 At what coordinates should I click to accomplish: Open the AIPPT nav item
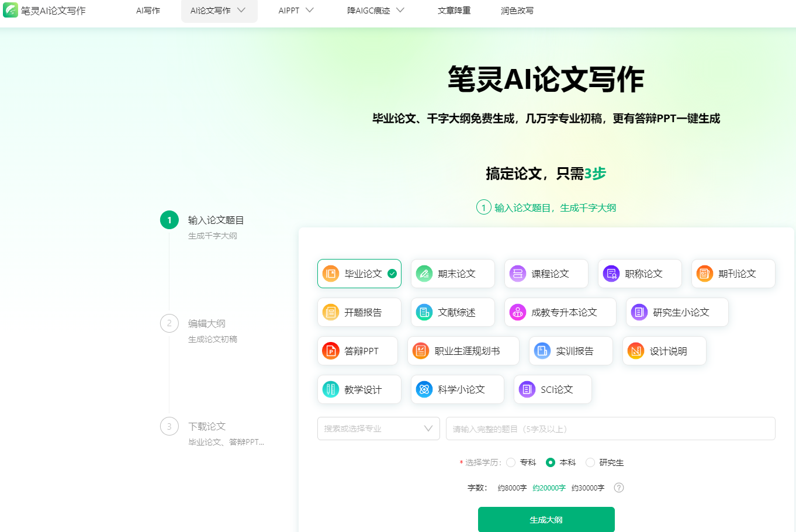[x=289, y=11]
